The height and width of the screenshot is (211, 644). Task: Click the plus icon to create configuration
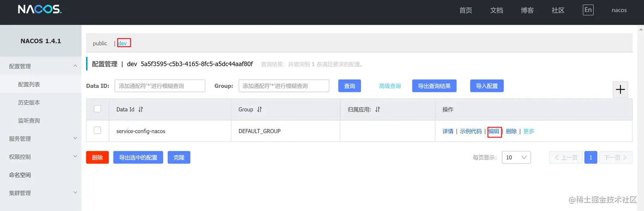[x=621, y=90]
